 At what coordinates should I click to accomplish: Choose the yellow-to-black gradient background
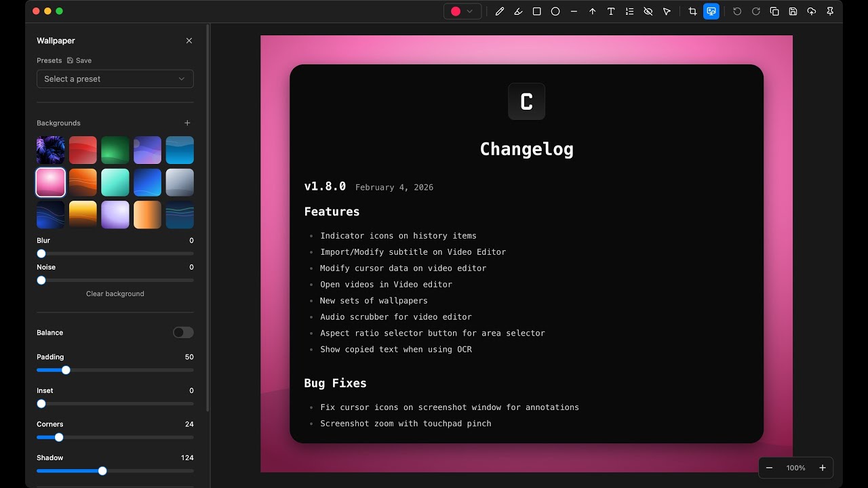coord(83,215)
